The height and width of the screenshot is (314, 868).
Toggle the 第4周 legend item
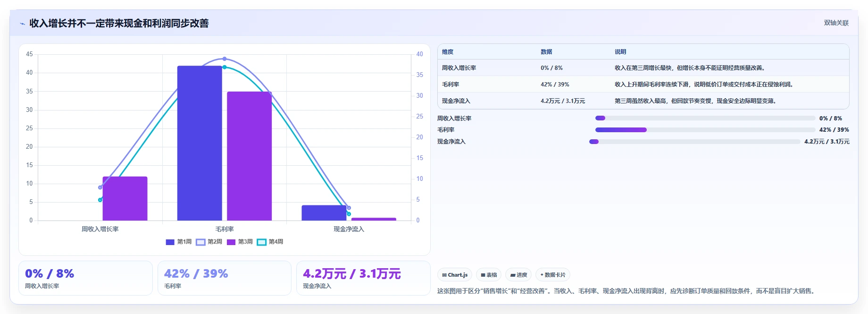point(270,242)
